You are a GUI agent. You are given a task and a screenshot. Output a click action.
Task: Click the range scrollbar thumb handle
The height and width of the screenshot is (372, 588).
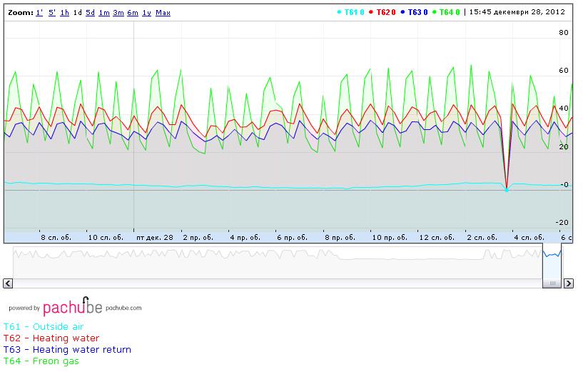[x=552, y=283]
